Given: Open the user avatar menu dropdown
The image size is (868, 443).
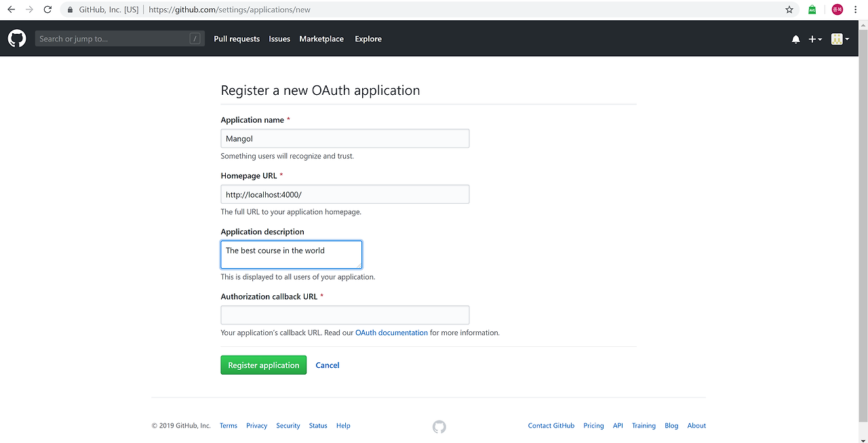Looking at the screenshot, I should 840,39.
